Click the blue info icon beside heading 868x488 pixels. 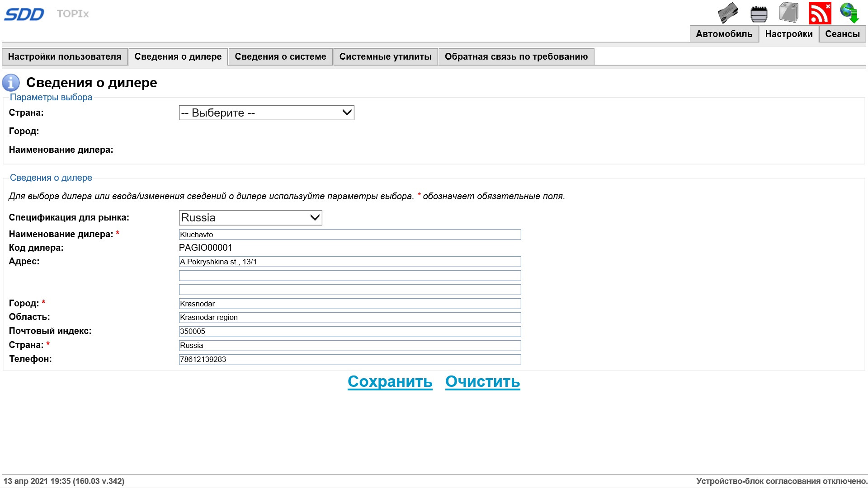pos(11,83)
